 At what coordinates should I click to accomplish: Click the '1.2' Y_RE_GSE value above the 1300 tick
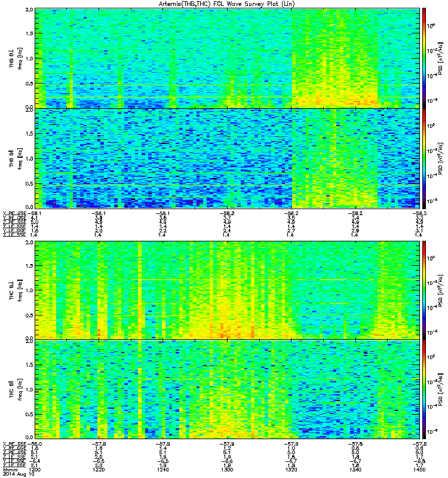227,449
